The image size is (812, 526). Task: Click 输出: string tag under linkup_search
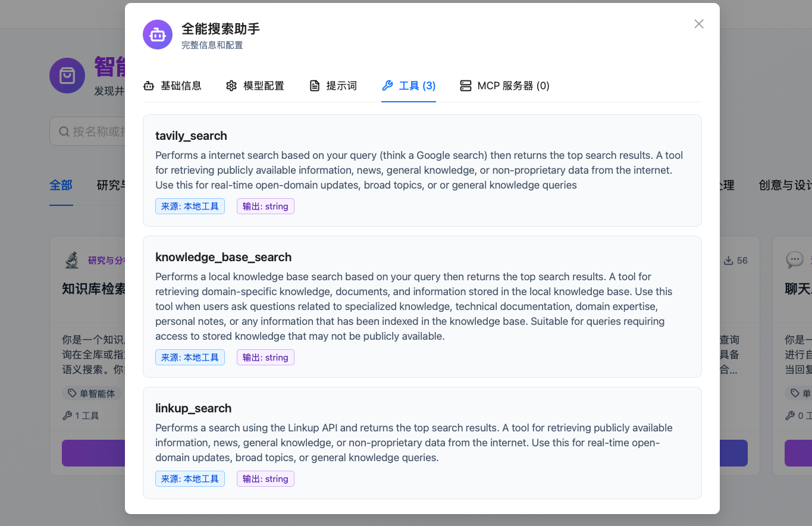coord(265,479)
